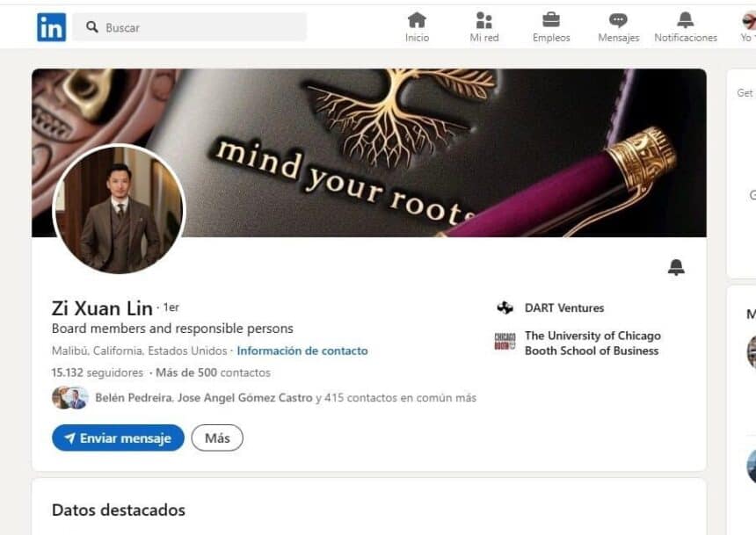Open Empleos briefcase icon
This screenshot has height=535, width=756.
pos(551,20)
